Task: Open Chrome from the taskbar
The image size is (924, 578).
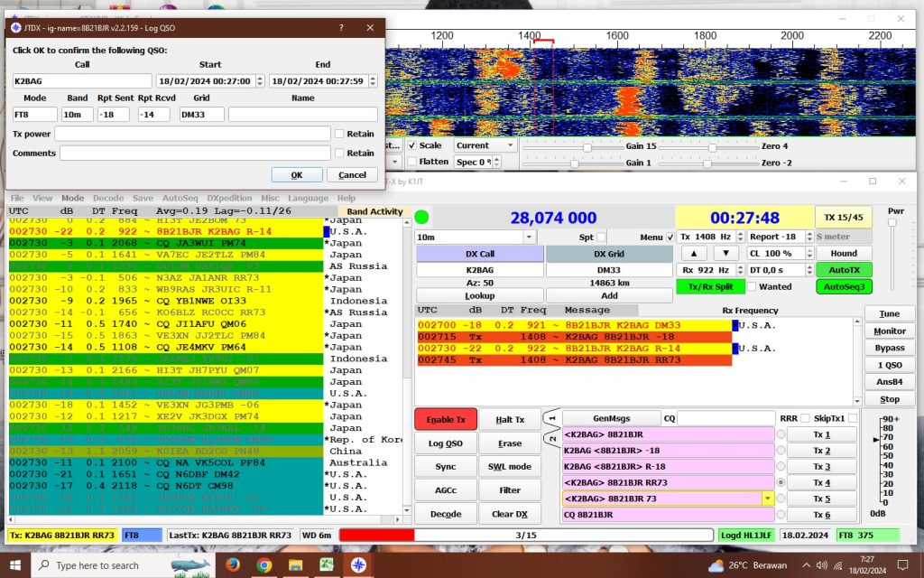Action: point(264,565)
